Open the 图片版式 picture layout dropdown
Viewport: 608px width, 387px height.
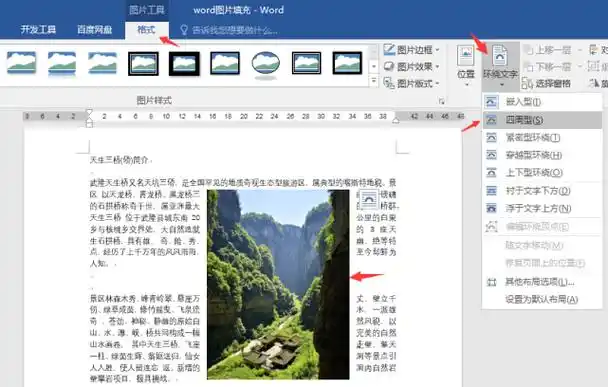(x=412, y=83)
